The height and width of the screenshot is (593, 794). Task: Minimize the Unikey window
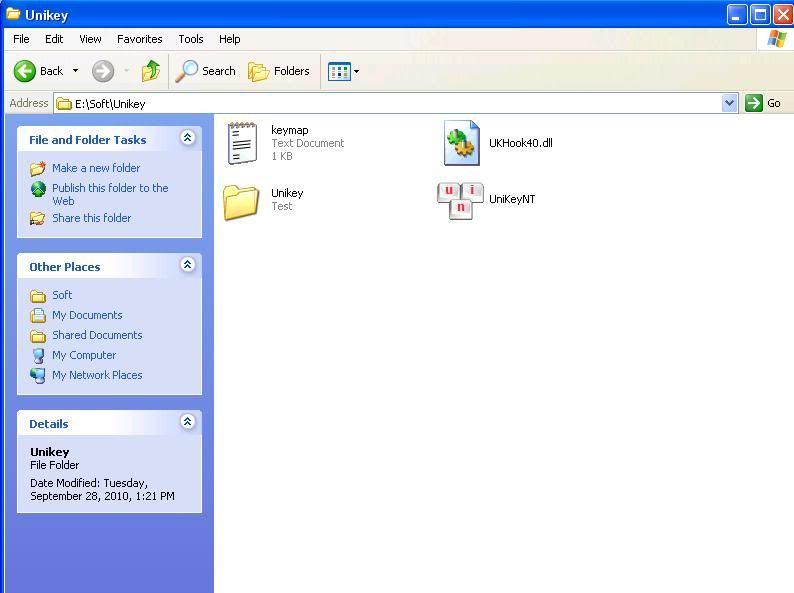click(x=737, y=15)
